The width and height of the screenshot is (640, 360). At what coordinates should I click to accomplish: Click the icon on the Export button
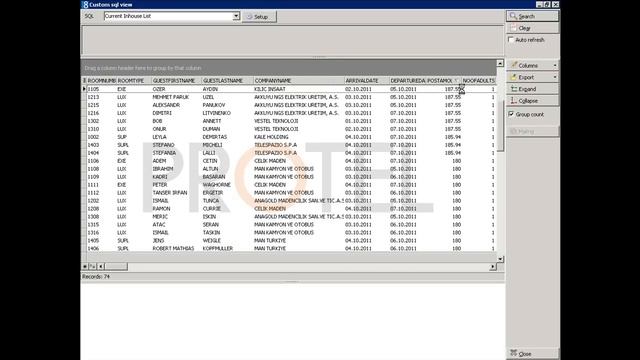(x=514, y=77)
